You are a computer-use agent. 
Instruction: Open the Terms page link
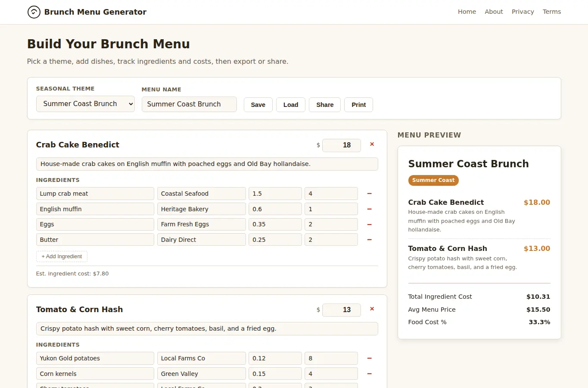tap(552, 12)
